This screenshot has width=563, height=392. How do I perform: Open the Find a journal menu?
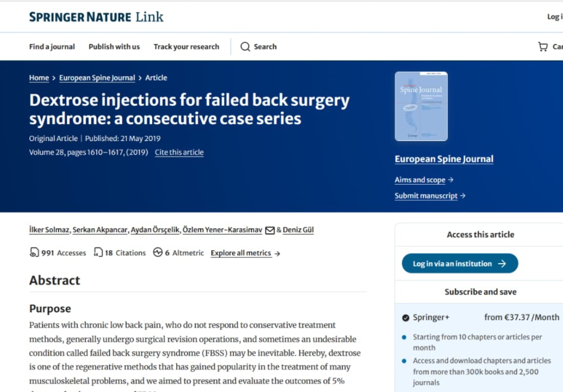(52, 47)
